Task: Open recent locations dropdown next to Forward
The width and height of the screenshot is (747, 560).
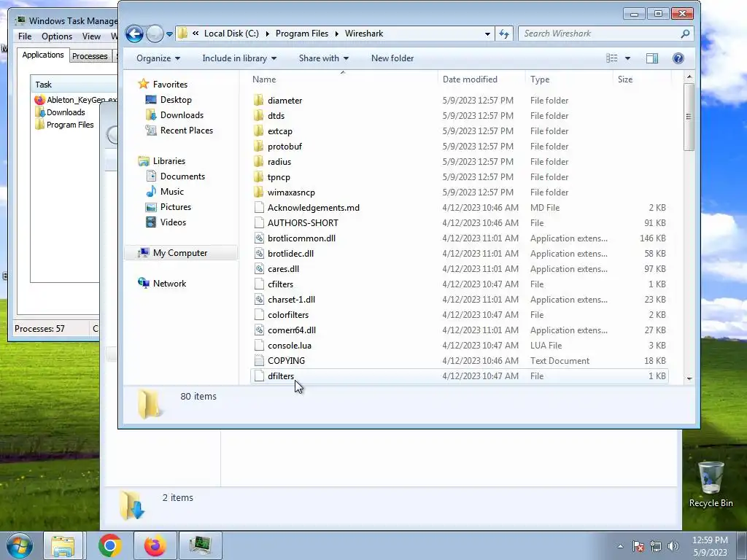Action: pos(169,34)
